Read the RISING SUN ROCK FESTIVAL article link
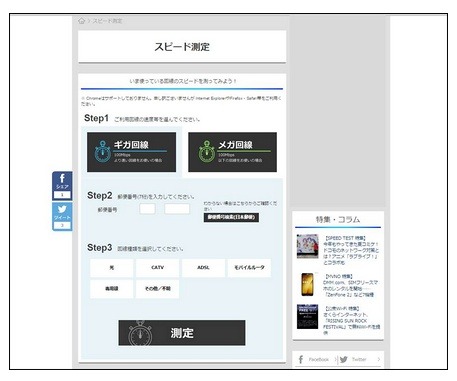Image resolution: width=457 pixels, height=381 pixels. [351, 321]
